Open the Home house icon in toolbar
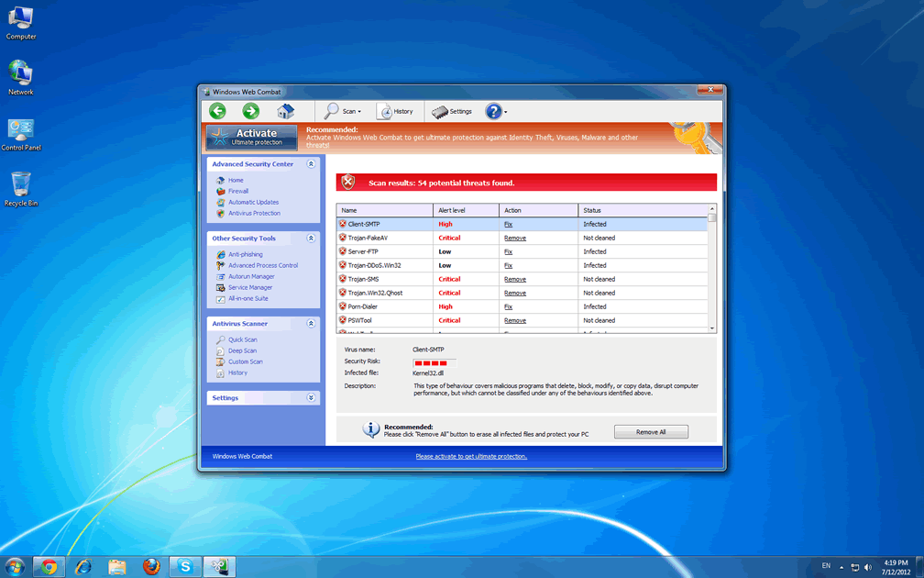The image size is (924, 578). 285,111
